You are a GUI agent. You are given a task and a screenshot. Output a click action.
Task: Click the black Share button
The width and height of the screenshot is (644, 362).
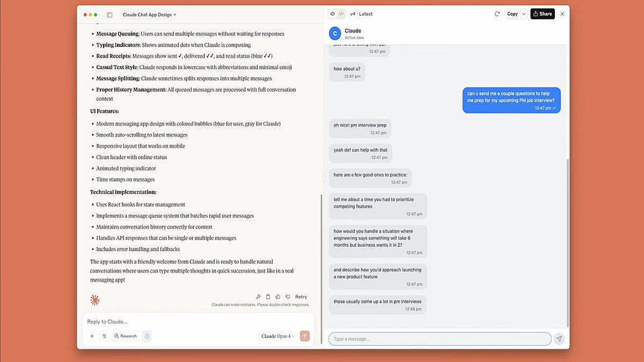[x=542, y=14]
